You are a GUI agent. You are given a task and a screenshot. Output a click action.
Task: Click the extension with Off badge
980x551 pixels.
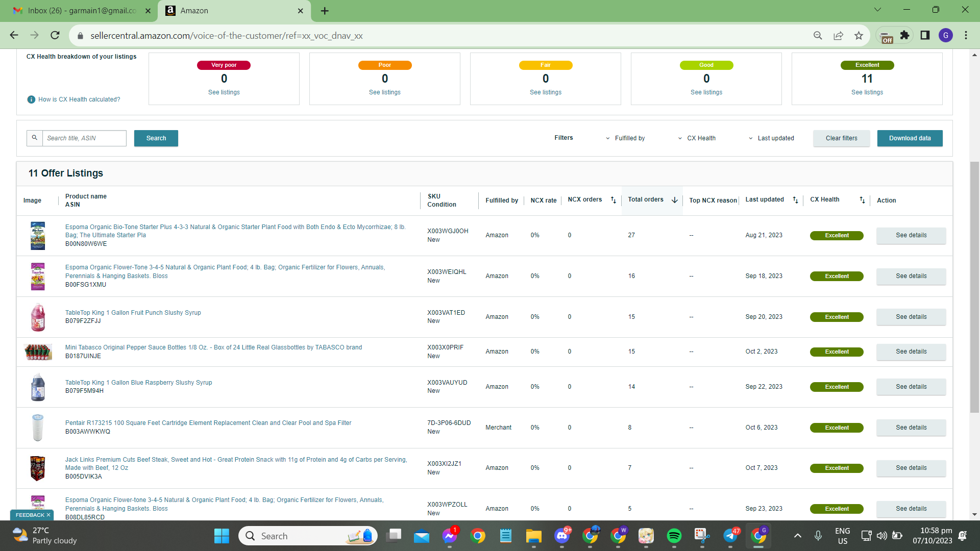[x=887, y=36]
